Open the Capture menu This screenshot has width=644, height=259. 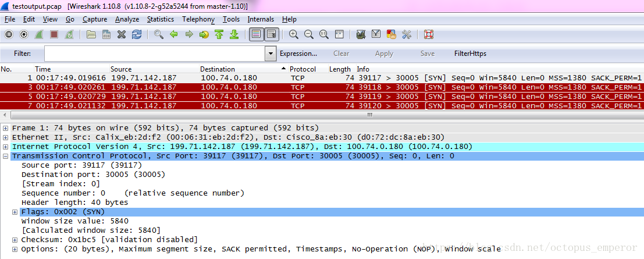95,19
